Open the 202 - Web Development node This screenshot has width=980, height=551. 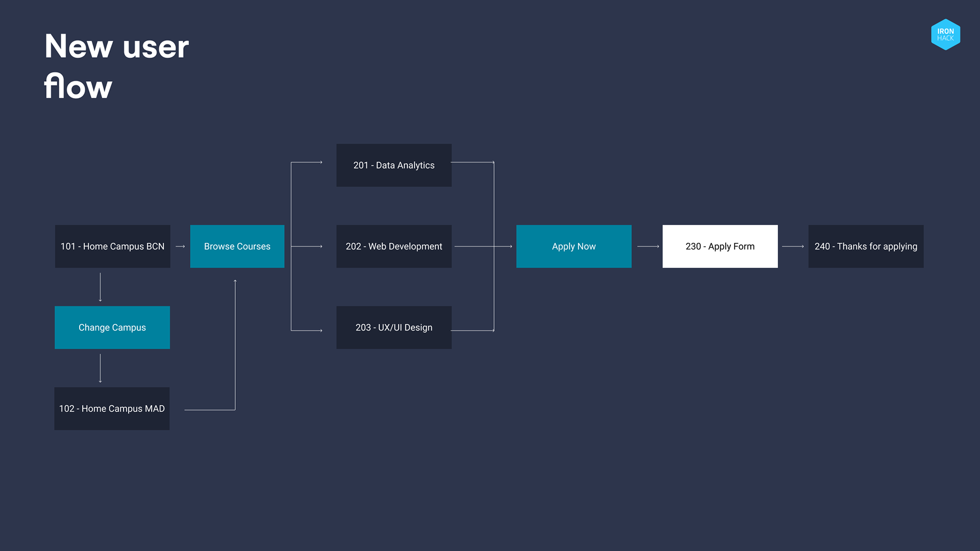[394, 246]
